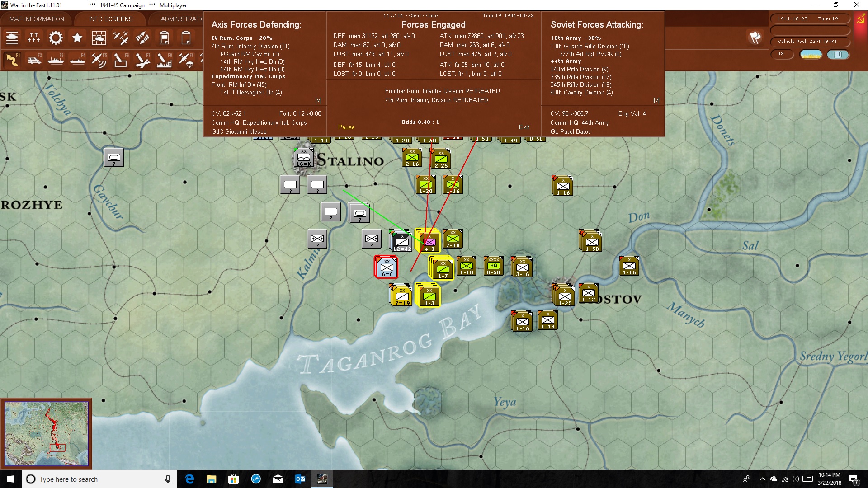Click GL Pavel Batov leader name
Viewport: 868px width, 488px height.
(x=571, y=131)
